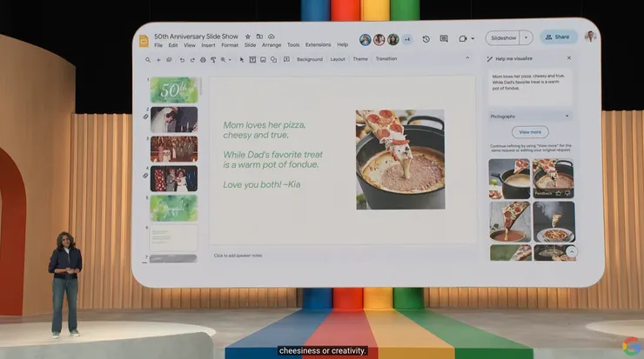Open the Format menu

(230, 45)
